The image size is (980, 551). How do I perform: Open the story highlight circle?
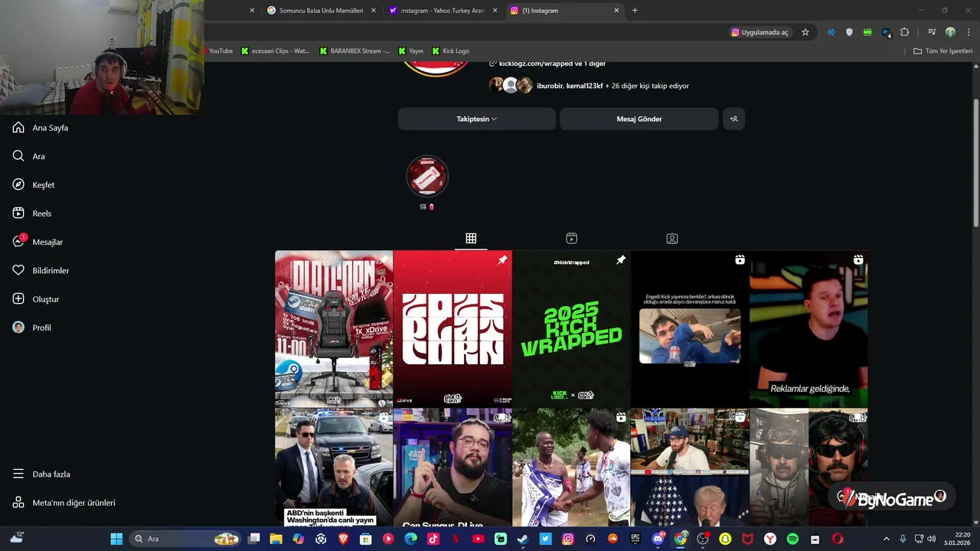[x=426, y=177]
